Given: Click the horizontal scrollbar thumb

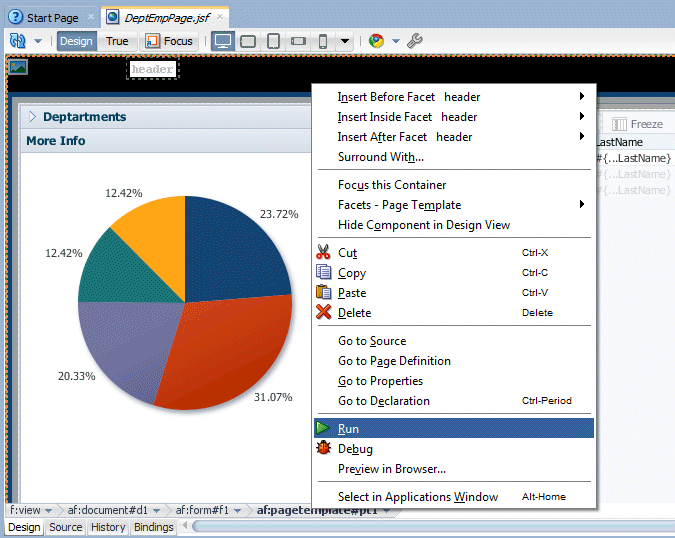Looking at the screenshot, I should point(433,526).
